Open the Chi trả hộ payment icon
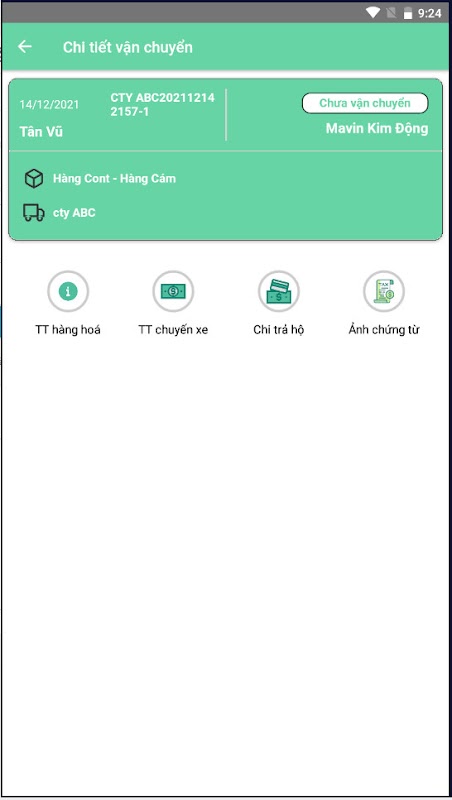Image resolution: width=452 pixels, height=800 pixels. (279, 291)
